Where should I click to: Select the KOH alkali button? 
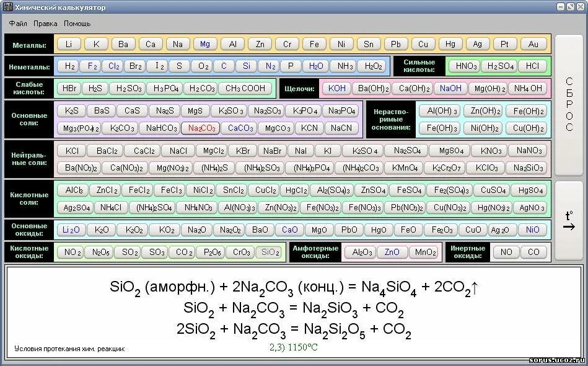point(336,89)
